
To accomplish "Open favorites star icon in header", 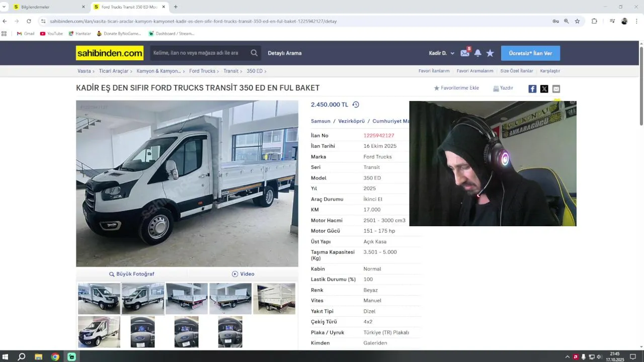I will point(490,53).
